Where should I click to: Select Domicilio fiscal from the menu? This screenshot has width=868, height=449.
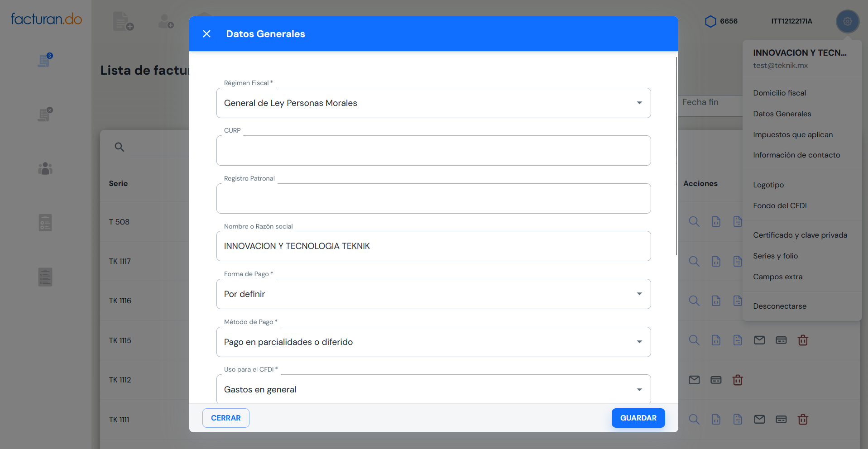(x=779, y=93)
